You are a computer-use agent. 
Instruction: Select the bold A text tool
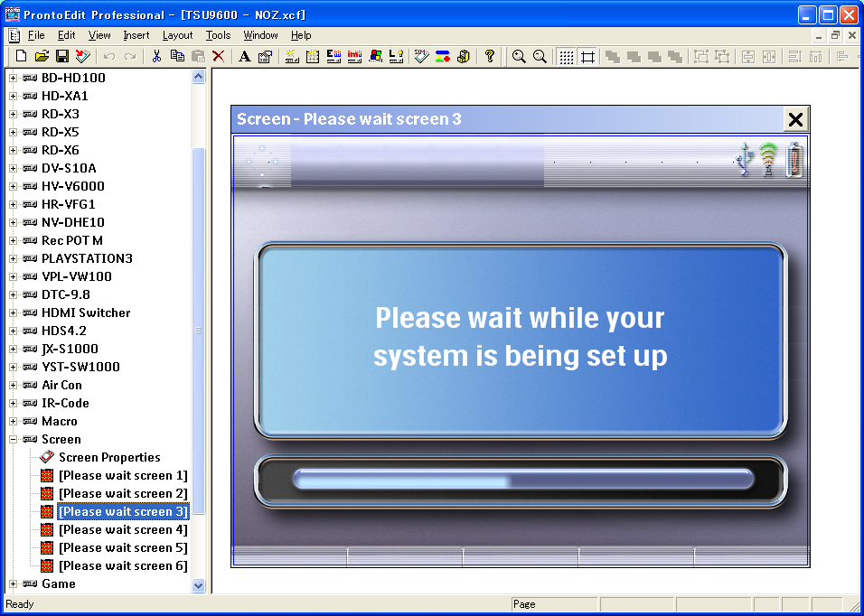click(244, 56)
